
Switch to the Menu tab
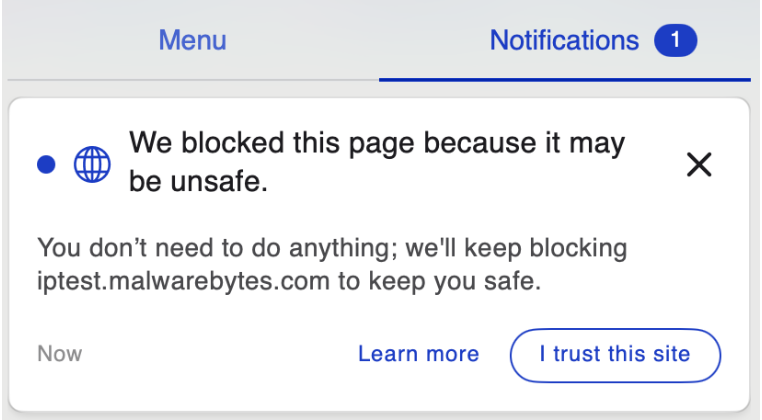click(192, 40)
